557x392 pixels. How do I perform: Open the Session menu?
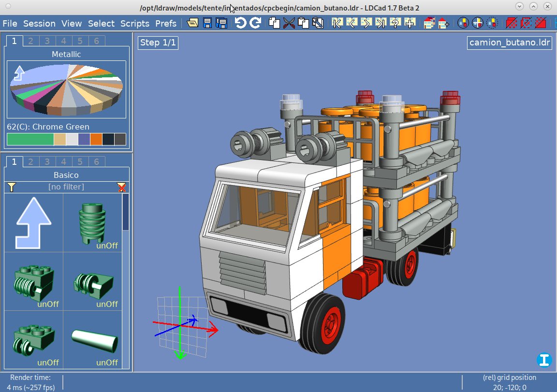point(40,23)
